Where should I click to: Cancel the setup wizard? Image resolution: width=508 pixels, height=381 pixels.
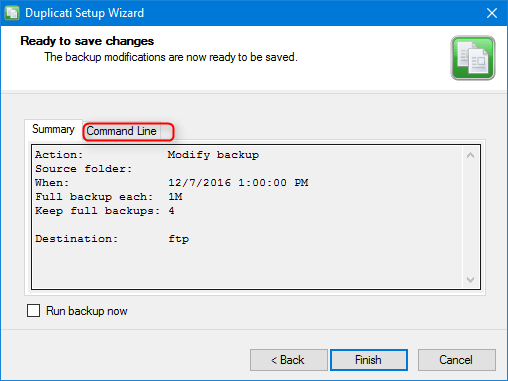pyautogui.click(x=456, y=360)
